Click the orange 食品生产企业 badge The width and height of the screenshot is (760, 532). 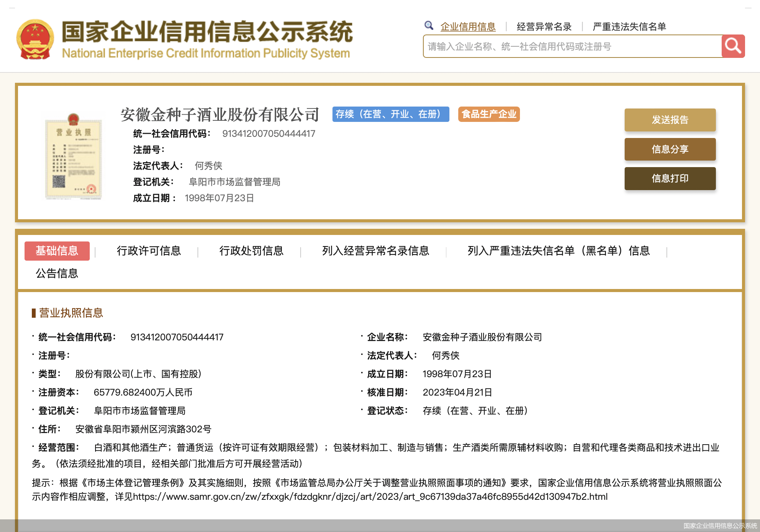click(489, 114)
